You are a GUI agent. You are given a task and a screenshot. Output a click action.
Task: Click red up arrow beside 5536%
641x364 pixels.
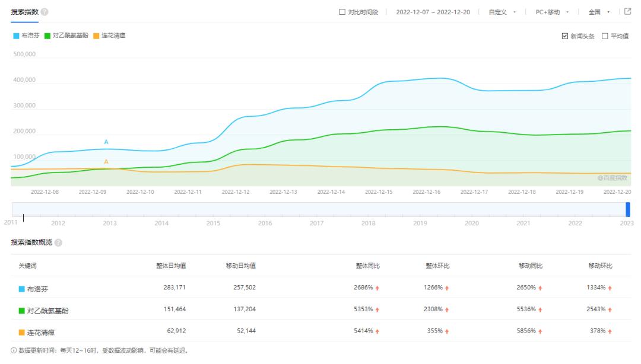coord(541,309)
